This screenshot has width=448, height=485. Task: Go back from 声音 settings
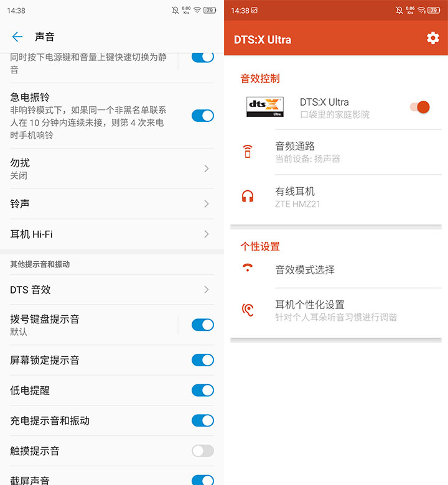(17, 37)
